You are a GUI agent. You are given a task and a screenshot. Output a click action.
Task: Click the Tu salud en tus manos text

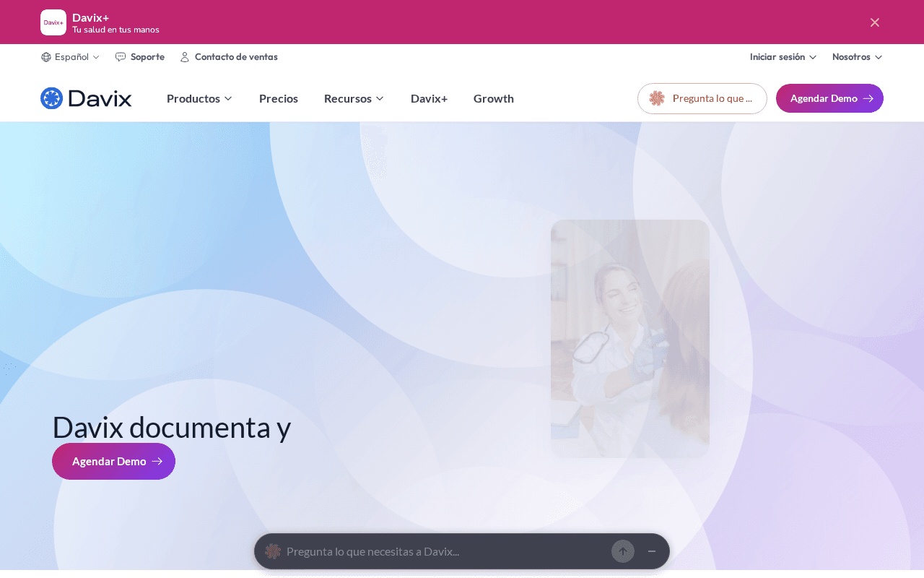pos(115,30)
